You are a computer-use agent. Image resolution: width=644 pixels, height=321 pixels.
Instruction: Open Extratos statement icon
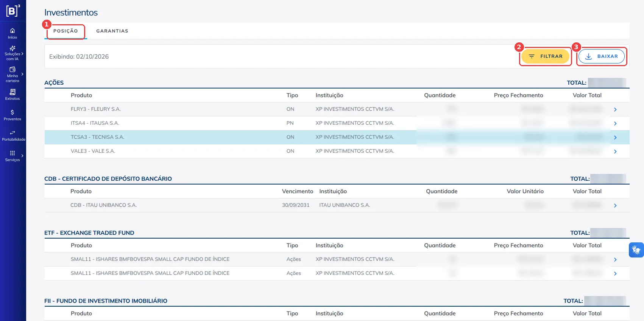tap(12, 92)
